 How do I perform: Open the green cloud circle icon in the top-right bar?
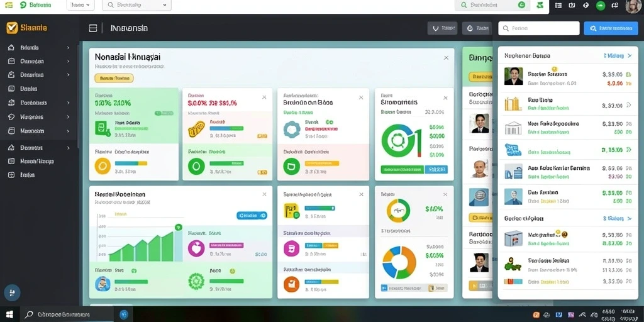[601, 5]
